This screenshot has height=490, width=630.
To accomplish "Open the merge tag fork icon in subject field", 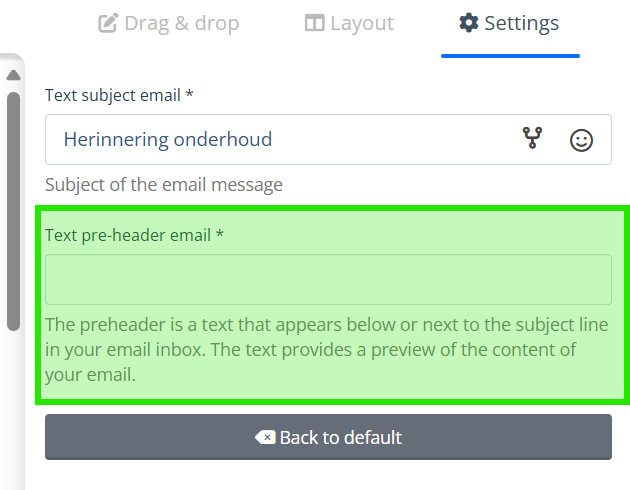I will point(532,138).
